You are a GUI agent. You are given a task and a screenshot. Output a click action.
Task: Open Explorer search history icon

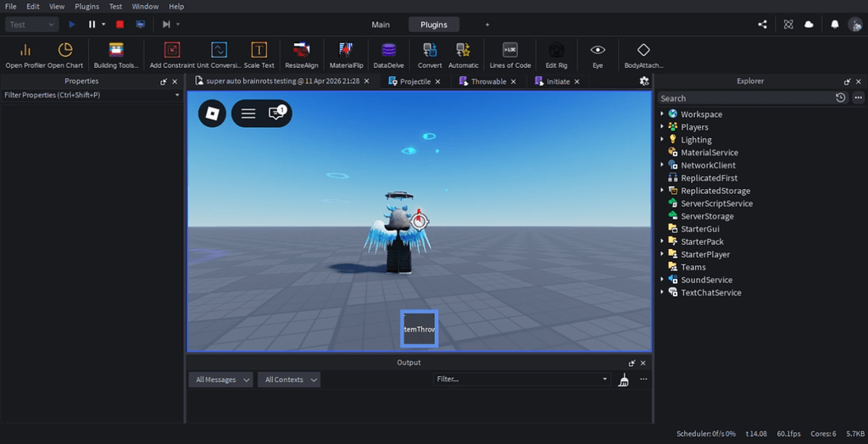pos(840,98)
